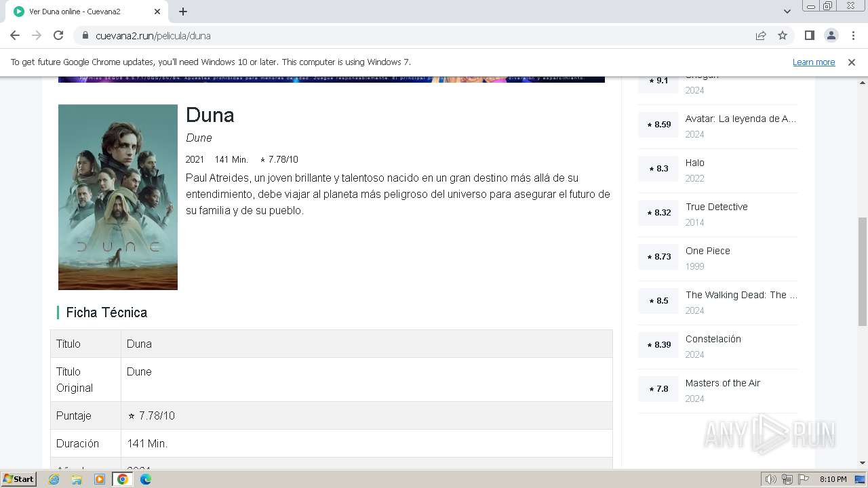Open Windows Media Player from the taskbar
The image size is (868, 488).
point(100,479)
